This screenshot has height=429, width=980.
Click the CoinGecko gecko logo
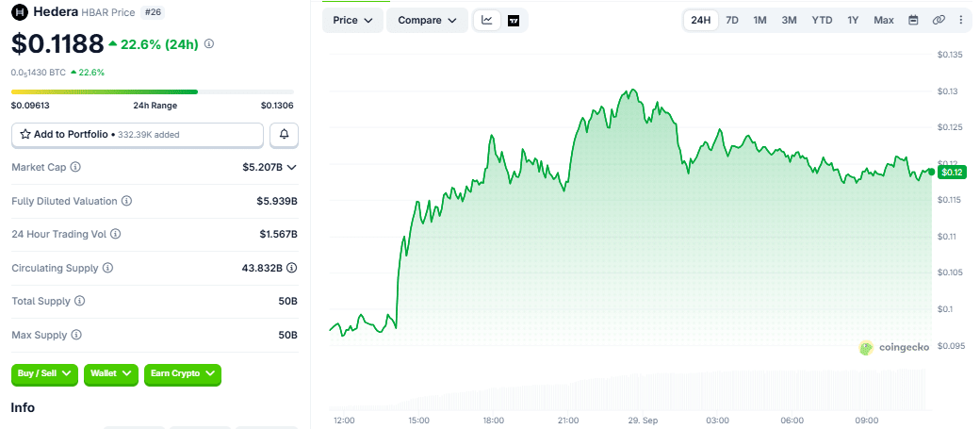[x=866, y=348]
